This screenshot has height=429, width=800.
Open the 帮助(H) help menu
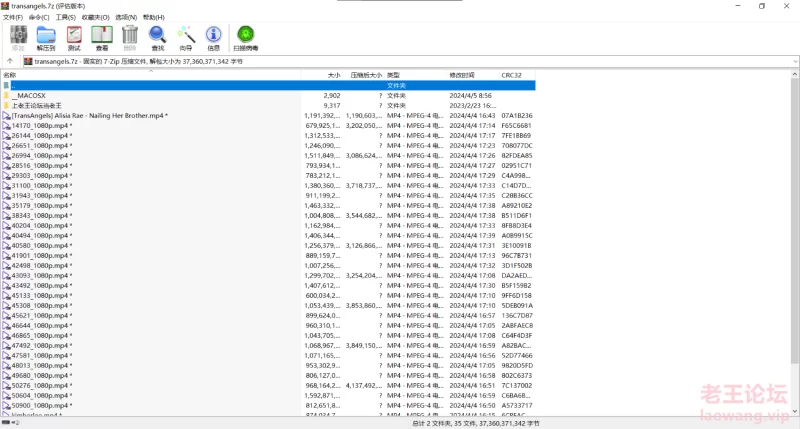pyautogui.click(x=154, y=17)
